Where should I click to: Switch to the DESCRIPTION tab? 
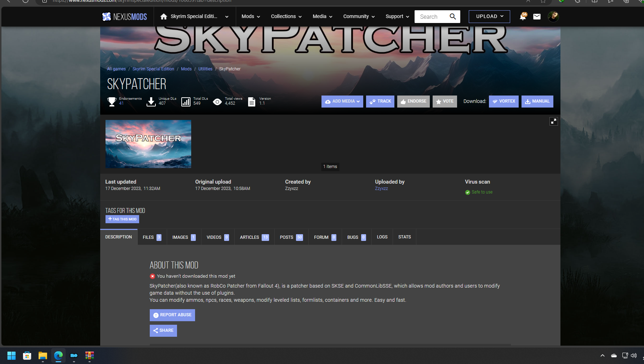[119, 237]
